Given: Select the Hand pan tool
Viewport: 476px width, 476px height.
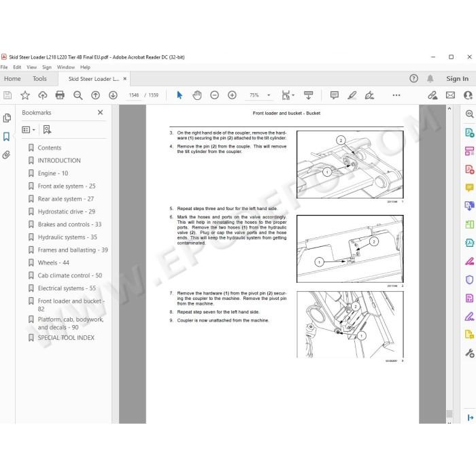Looking at the screenshot, I should (x=197, y=95).
